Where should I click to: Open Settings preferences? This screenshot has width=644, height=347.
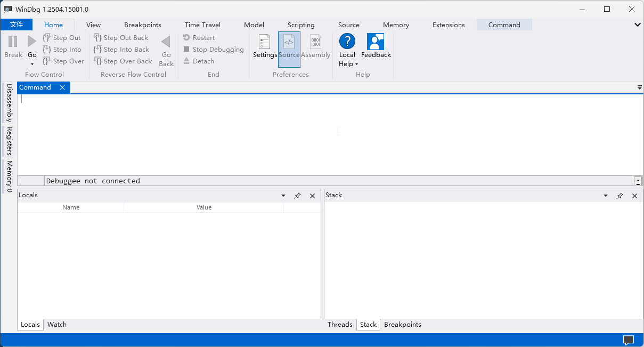tap(265, 46)
